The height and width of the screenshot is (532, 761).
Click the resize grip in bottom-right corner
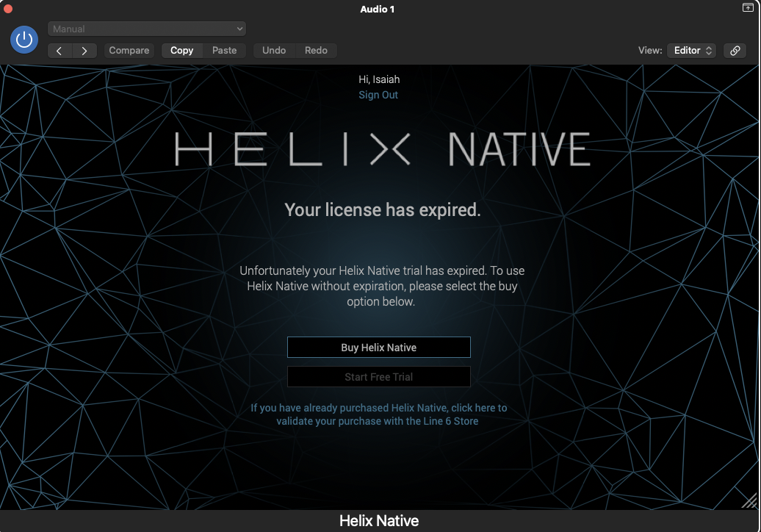coord(749,502)
